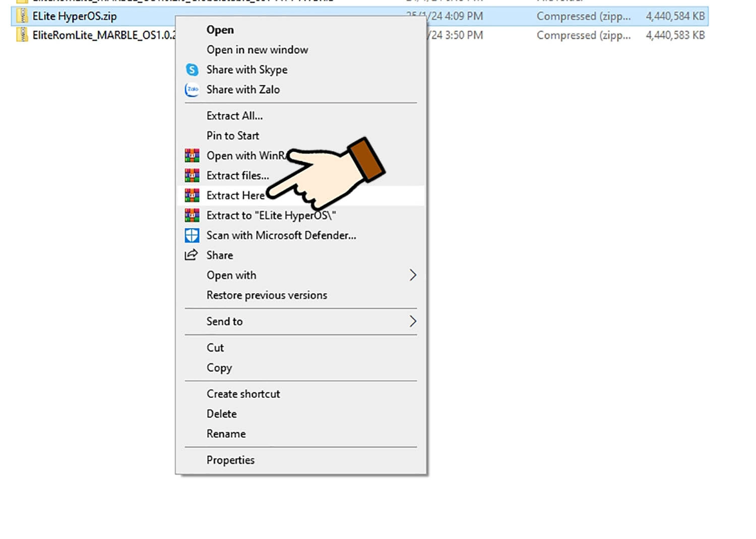Select the EliteRomLite_MARBLE_OS1.0 file name
The height and width of the screenshot is (539, 756).
point(104,35)
